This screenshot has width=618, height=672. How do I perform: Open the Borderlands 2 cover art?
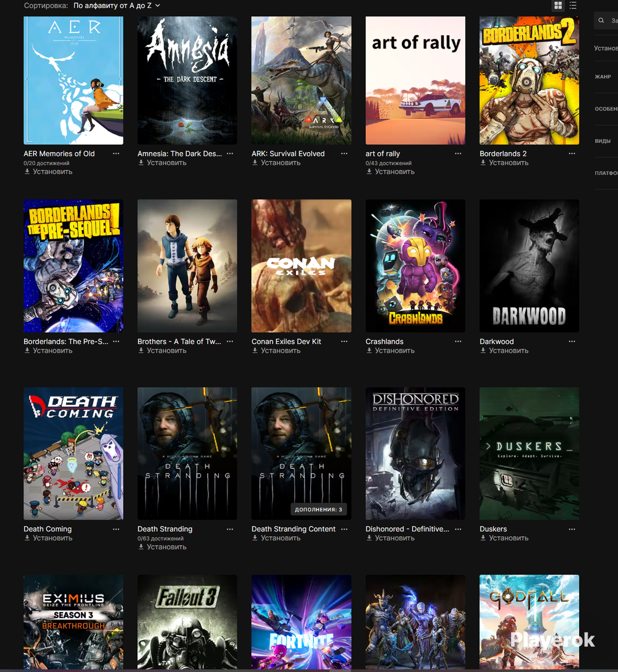(x=529, y=80)
